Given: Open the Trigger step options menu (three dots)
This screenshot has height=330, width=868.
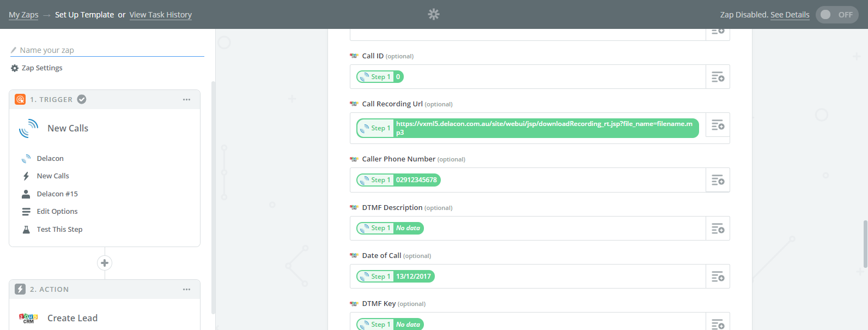Looking at the screenshot, I should click(187, 100).
